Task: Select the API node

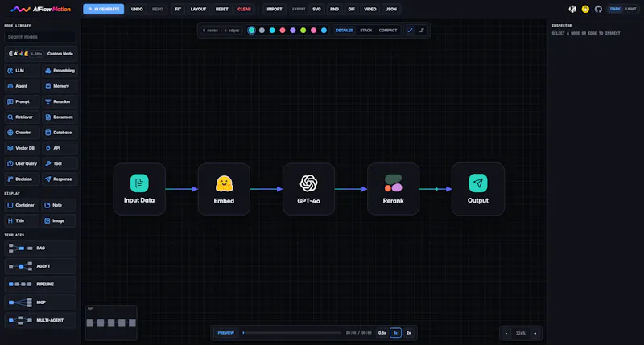Action: coord(60,148)
